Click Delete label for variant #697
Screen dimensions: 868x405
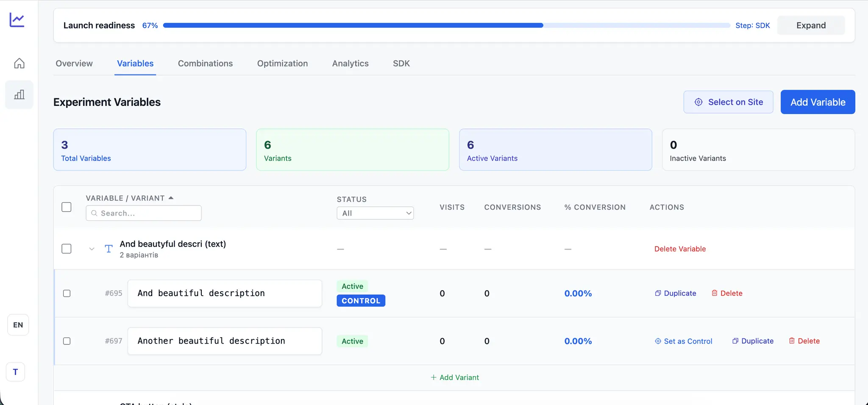808,341
